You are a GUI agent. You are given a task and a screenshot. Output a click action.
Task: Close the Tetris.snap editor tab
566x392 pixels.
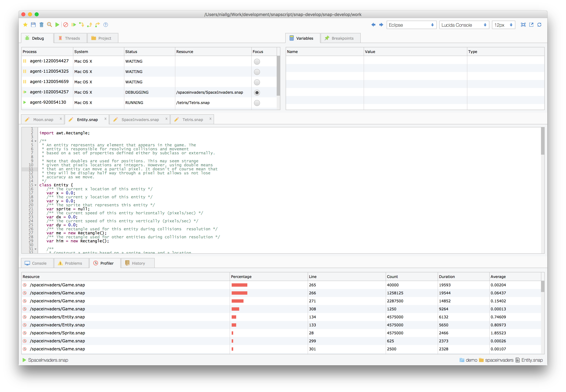(x=210, y=119)
